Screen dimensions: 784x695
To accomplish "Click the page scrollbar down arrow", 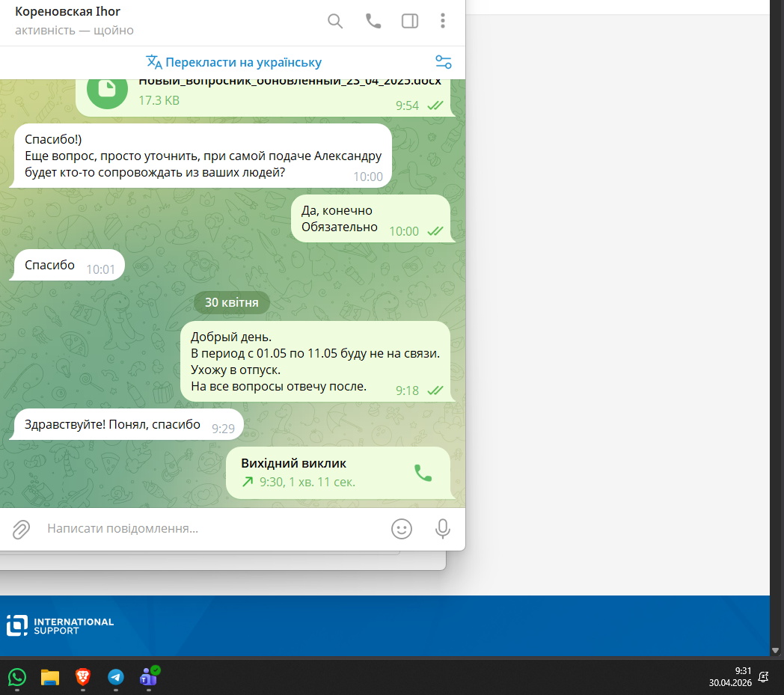I will [x=776, y=651].
